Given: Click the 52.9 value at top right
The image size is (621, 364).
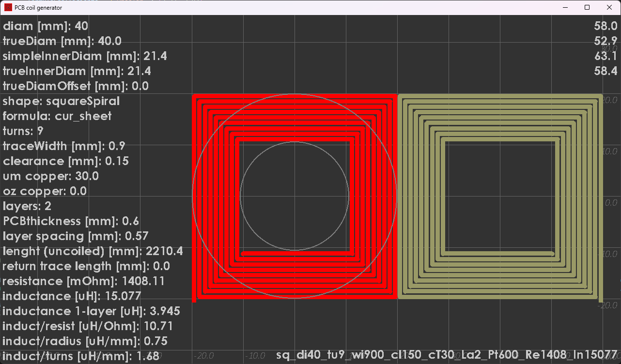Looking at the screenshot, I should [x=606, y=41].
